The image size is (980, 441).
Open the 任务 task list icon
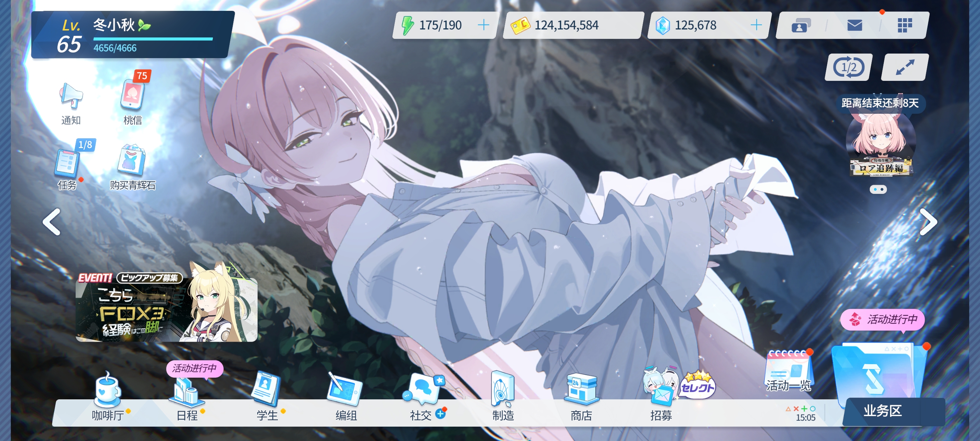pos(68,163)
